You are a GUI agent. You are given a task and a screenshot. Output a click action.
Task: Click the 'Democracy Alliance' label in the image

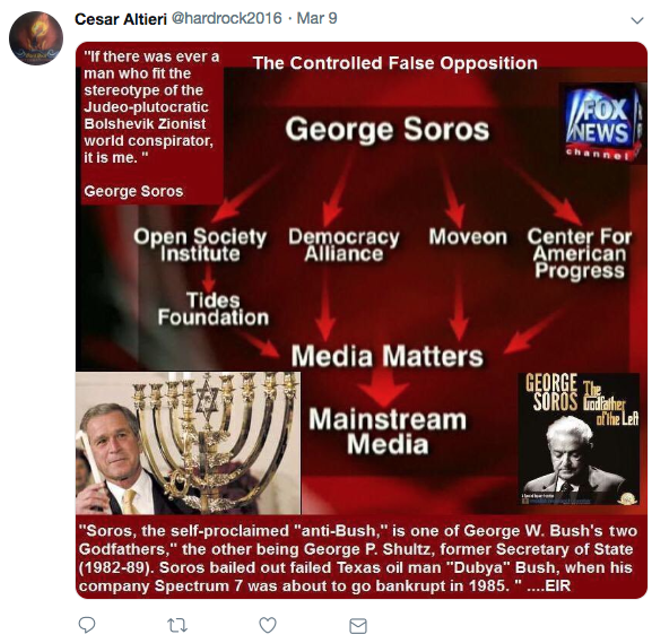[344, 245]
